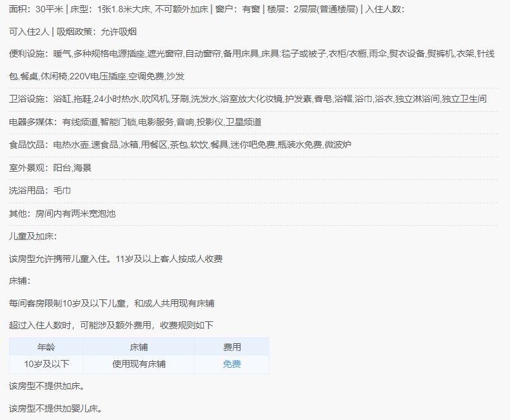Click the 面积：30平米 text
The image size is (510, 420).
pos(36,9)
